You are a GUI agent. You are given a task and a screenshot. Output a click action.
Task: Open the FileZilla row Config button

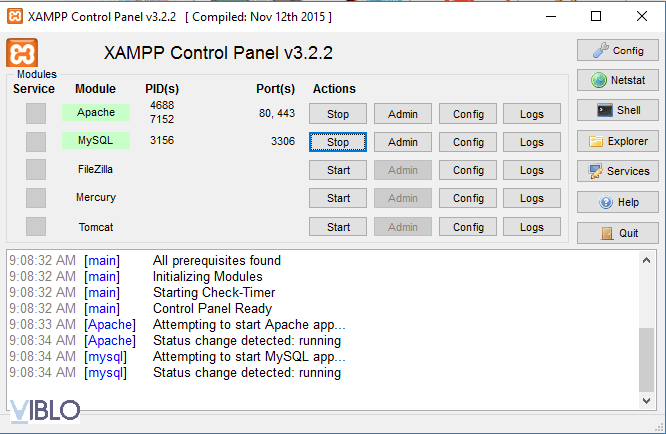[468, 170]
